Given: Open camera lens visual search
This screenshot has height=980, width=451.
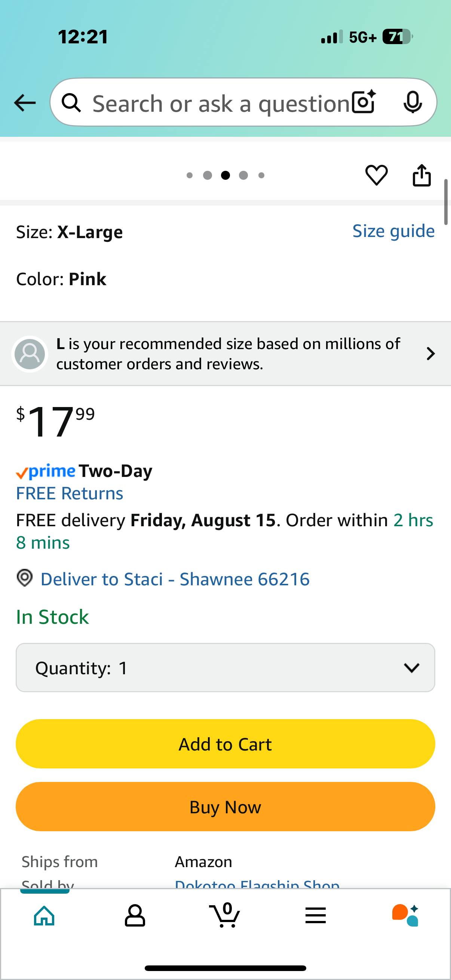Looking at the screenshot, I should coord(364,102).
